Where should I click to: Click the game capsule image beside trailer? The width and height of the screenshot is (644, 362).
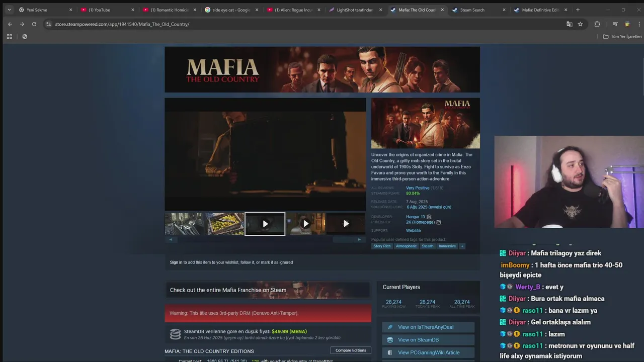point(426,123)
